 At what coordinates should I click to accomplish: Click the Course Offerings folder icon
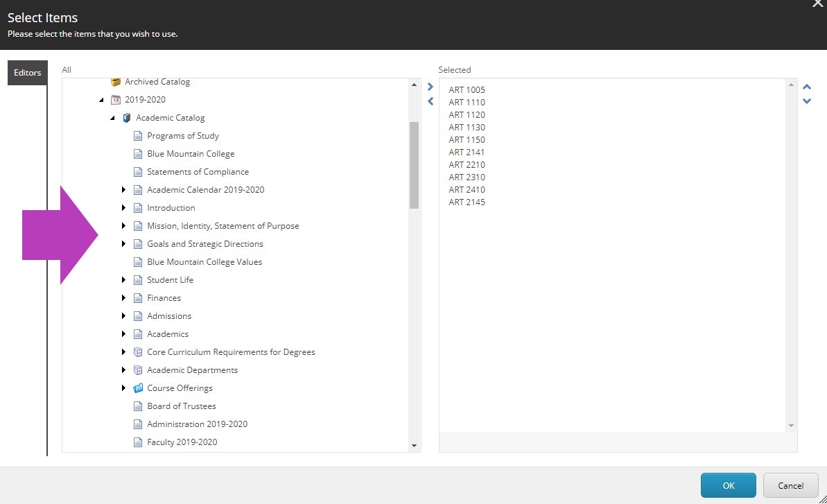pyautogui.click(x=138, y=388)
